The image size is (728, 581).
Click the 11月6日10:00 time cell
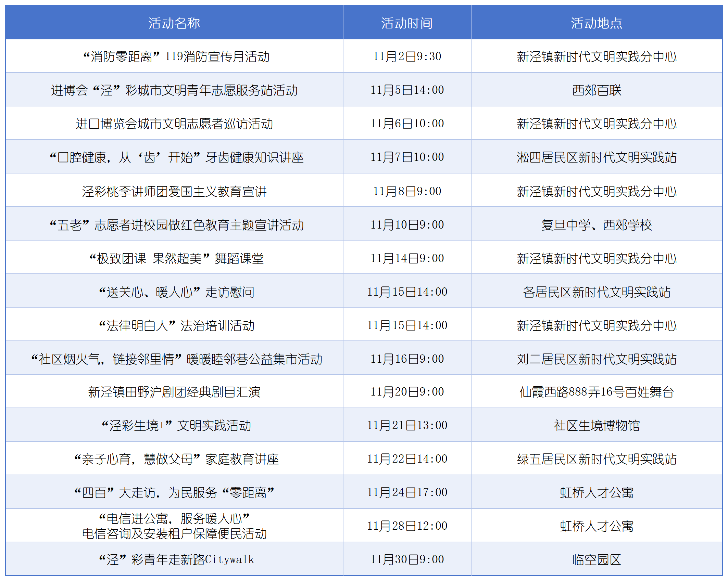coord(407,124)
